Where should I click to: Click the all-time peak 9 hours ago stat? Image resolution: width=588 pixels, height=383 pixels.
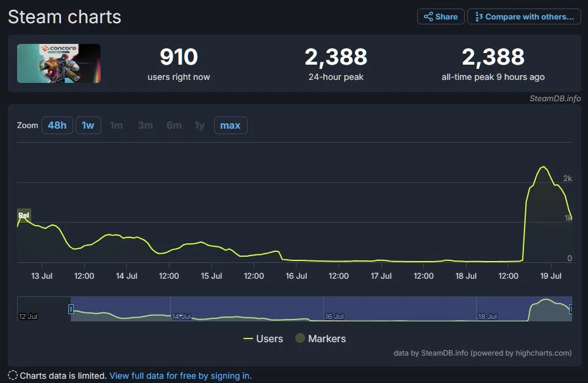[493, 63]
